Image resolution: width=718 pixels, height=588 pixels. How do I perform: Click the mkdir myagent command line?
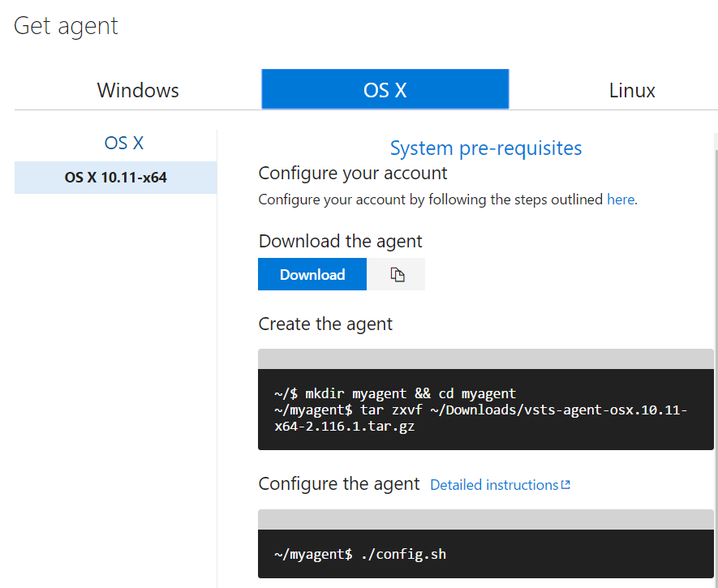(x=395, y=393)
